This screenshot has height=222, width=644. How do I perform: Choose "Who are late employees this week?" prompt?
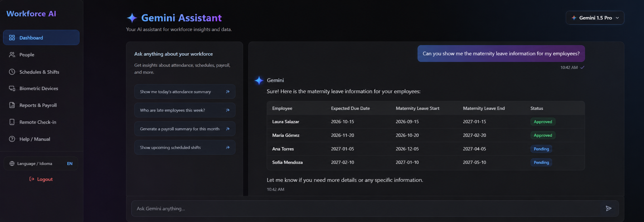point(185,110)
